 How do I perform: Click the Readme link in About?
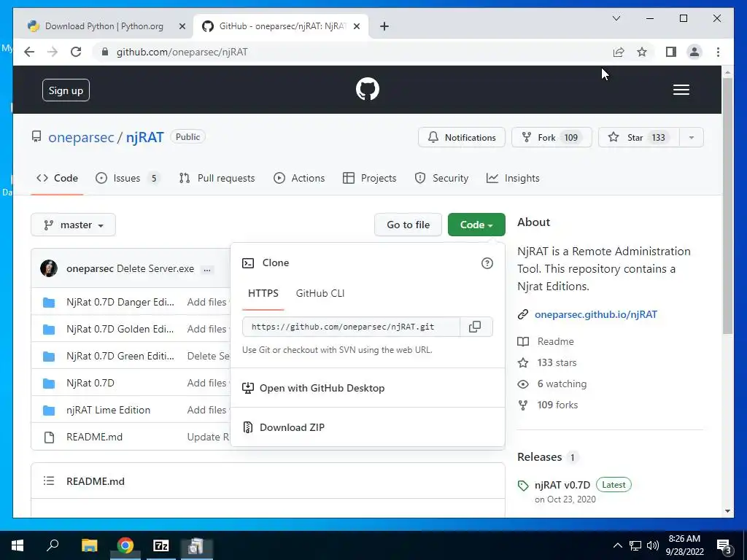(x=555, y=341)
